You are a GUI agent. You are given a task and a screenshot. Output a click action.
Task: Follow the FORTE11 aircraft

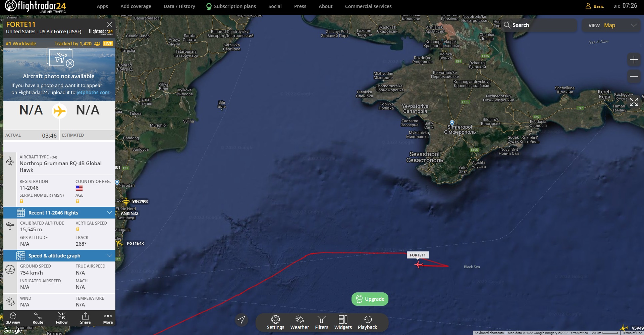click(x=62, y=318)
